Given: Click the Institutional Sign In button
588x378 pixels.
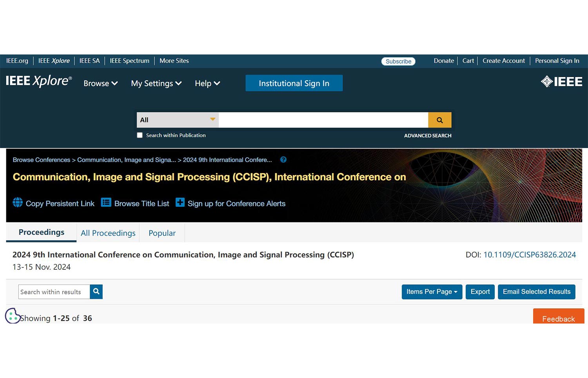Looking at the screenshot, I should point(294,83).
